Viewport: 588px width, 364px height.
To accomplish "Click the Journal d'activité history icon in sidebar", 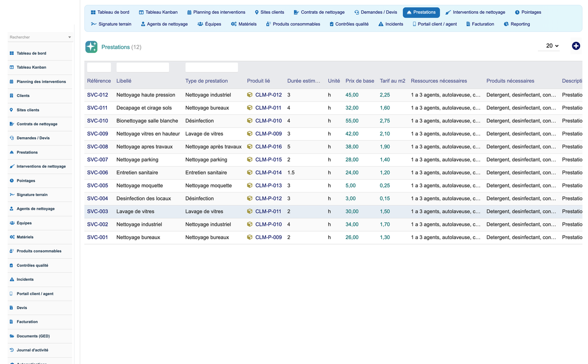I will tap(12, 350).
